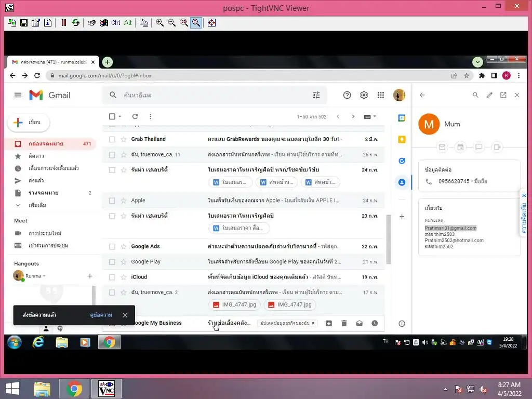
Task: Click TightVNC save session icon
Action: 24,23
